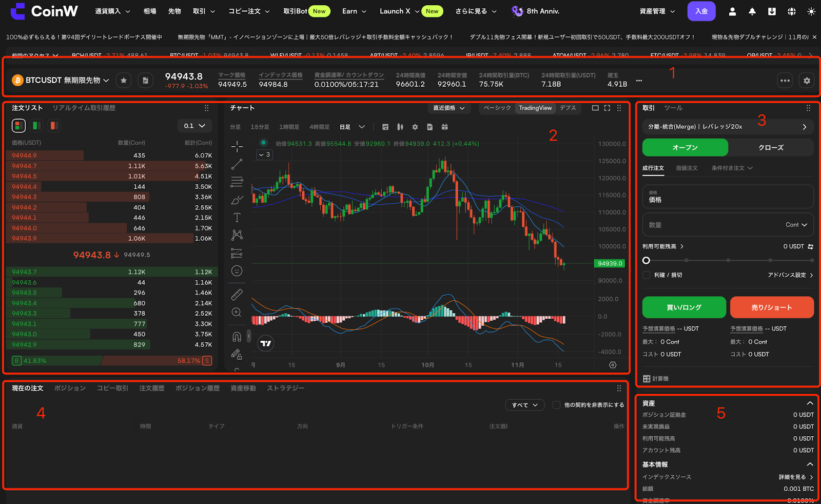Open the notifications bell
The image size is (821, 504).
752,11
